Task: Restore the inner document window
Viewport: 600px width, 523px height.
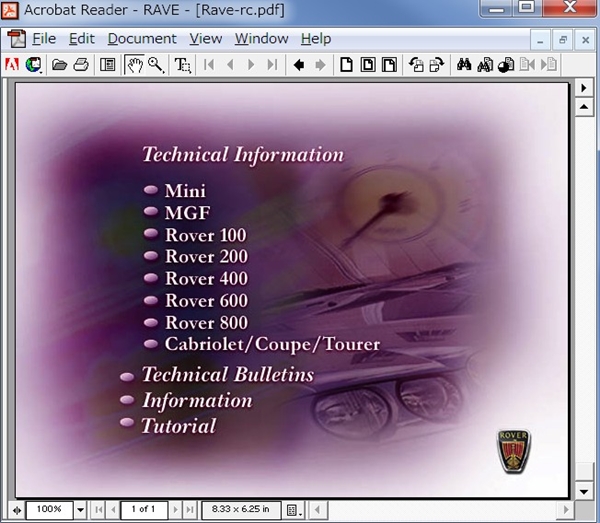Action: pos(563,39)
